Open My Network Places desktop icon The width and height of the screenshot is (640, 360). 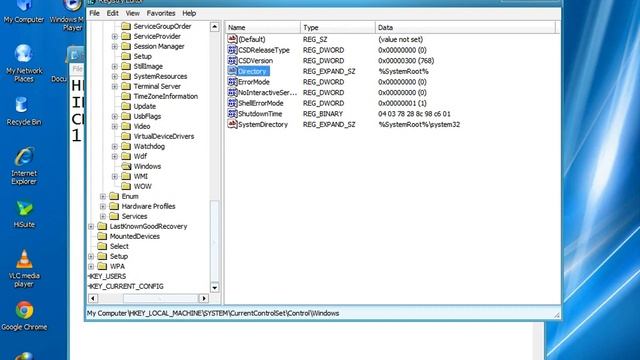[24, 63]
